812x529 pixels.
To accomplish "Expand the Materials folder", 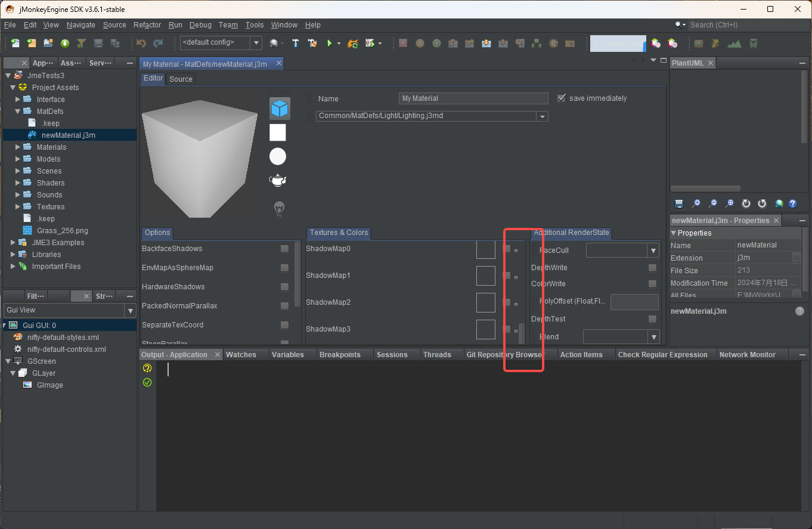I will pyautogui.click(x=18, y=147).
